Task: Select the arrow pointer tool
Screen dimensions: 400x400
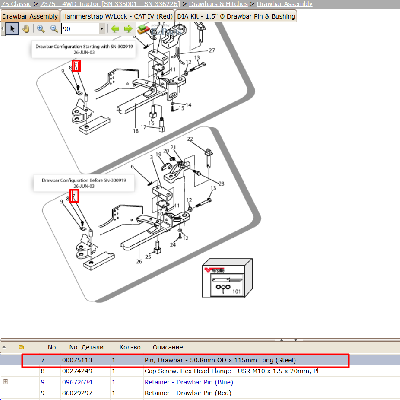Action: (12, 29)
